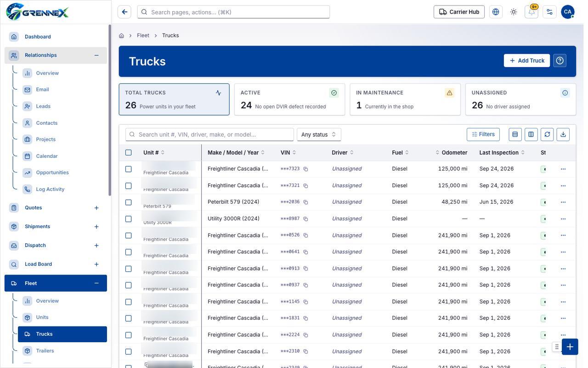Expand the Quotes sidebar section
Viewport: 588px width, 368px height.
point(96,208)
